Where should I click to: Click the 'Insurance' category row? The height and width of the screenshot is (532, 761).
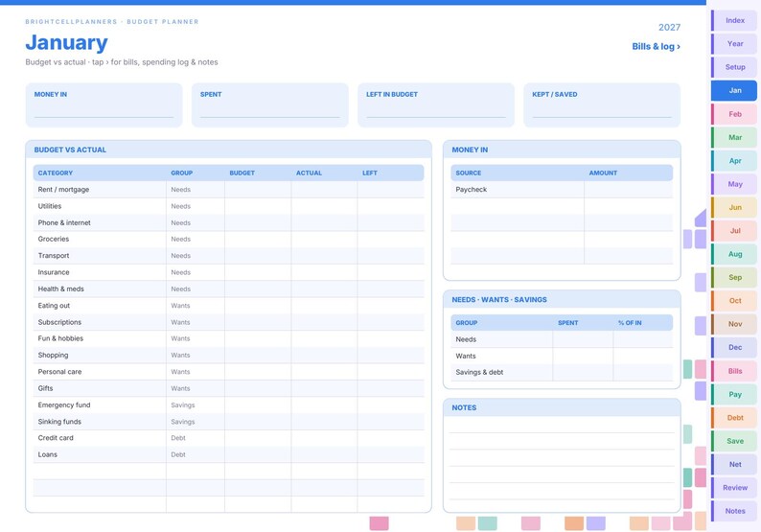coord(229,272)
